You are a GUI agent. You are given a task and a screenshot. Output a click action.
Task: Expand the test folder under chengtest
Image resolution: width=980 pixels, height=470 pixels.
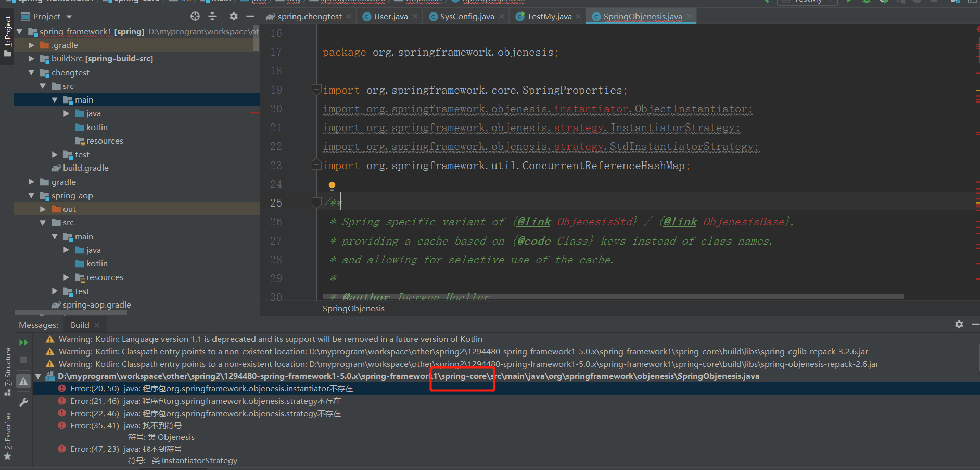pos(55,154)
